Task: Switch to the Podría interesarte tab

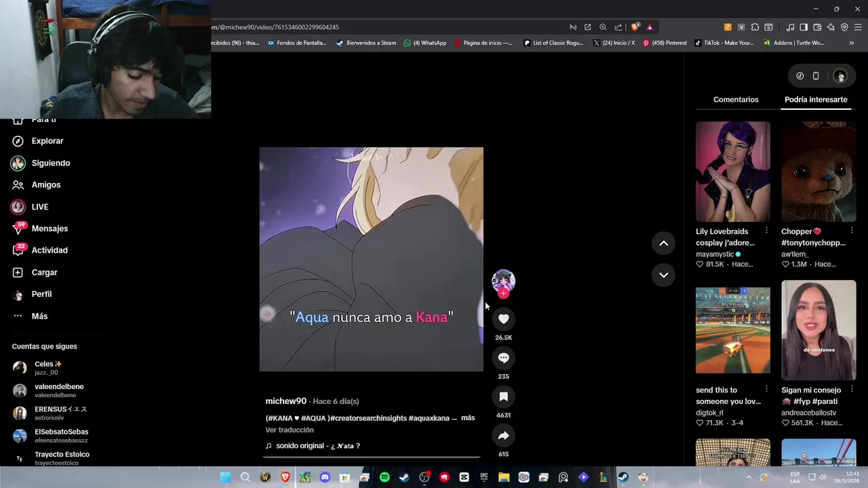Action: (x=816, y=100)
